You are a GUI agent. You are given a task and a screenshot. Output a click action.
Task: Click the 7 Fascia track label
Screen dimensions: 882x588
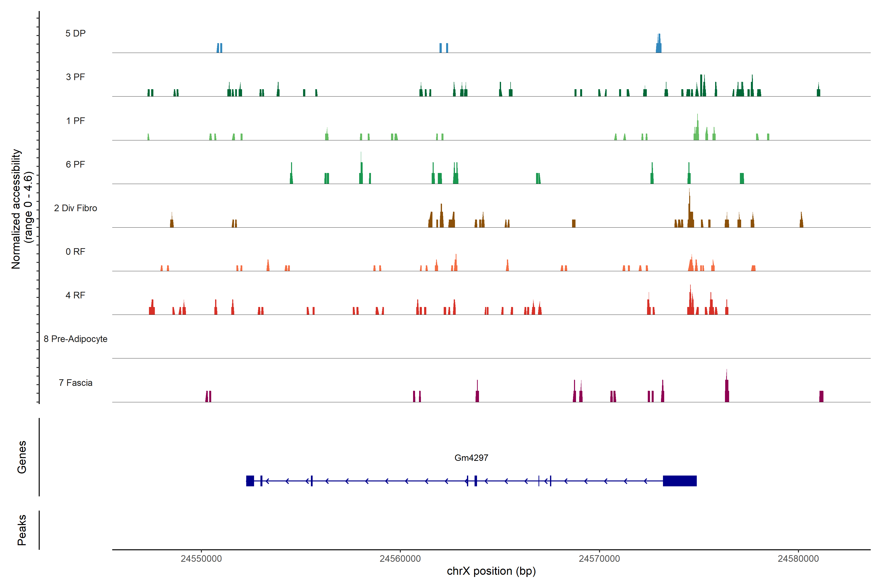coord(75,382)
